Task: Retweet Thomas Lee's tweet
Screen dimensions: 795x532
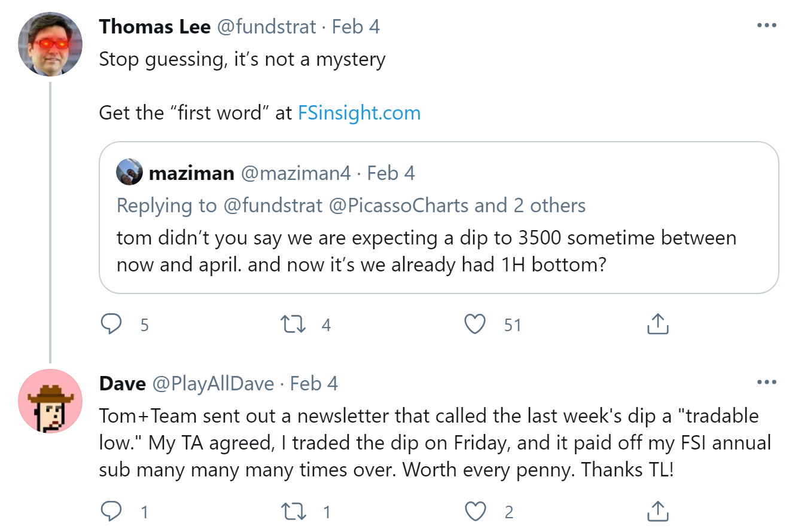Action: point(294,325)
